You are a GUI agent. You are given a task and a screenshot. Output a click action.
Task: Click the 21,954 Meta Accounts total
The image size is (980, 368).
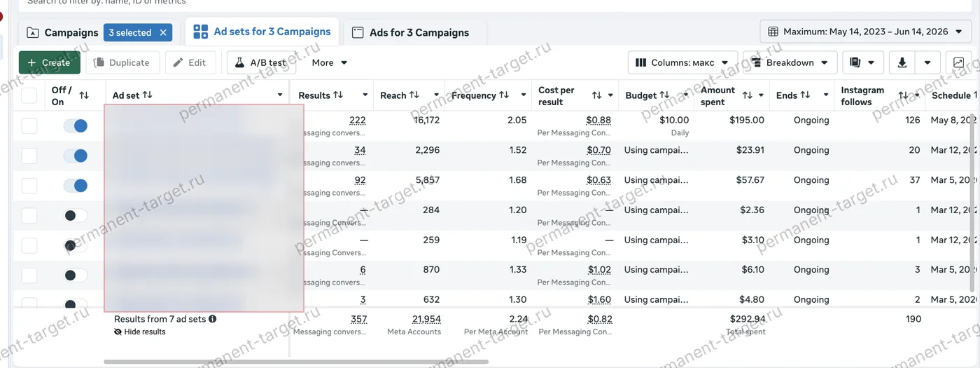click(x=426, y=320)
